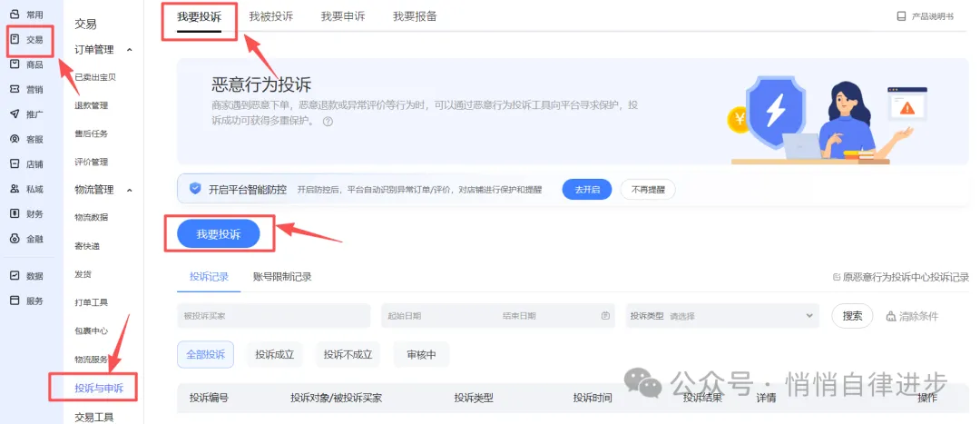Click the 产品说明书 book icon
980x424 pixels.
(x=901, y=17)
